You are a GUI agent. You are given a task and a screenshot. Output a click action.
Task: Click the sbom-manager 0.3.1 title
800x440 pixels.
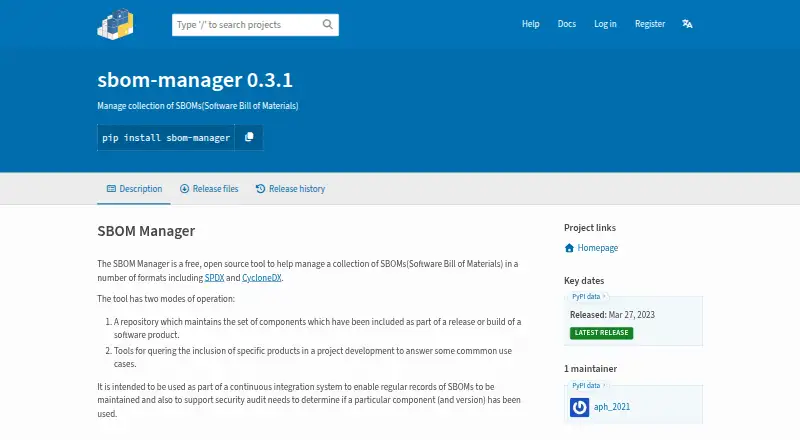(195, 80)
